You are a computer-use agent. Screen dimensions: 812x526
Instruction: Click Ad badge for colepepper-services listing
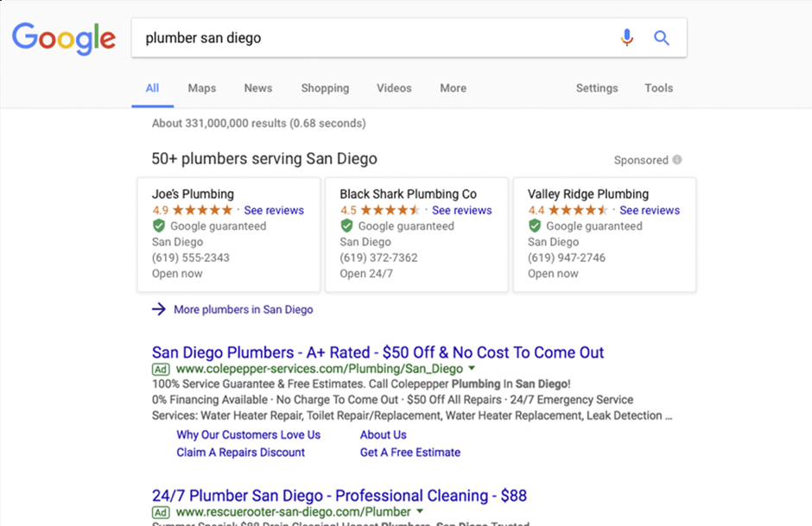(161, 369)
